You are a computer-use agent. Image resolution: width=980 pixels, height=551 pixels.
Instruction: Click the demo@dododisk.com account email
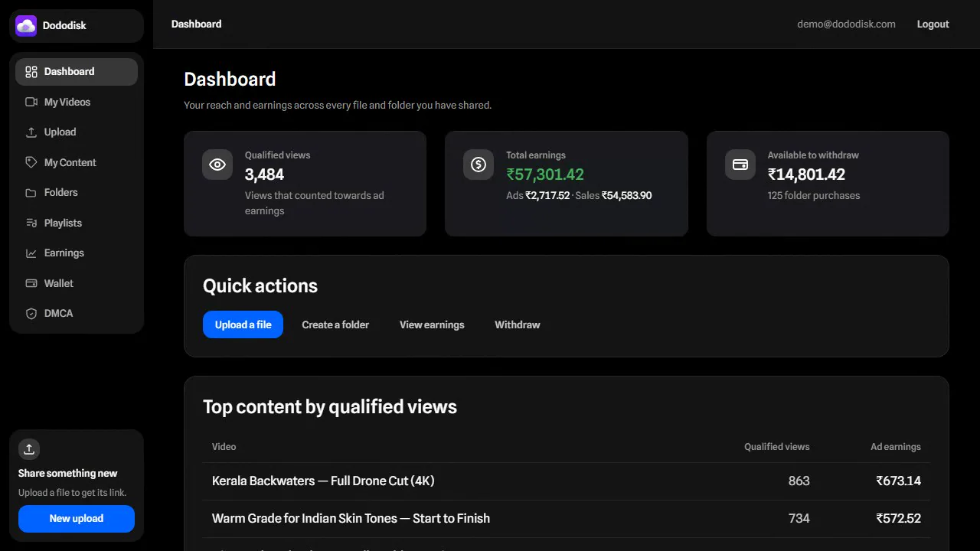pyautogui.click(x=846, y=24)
